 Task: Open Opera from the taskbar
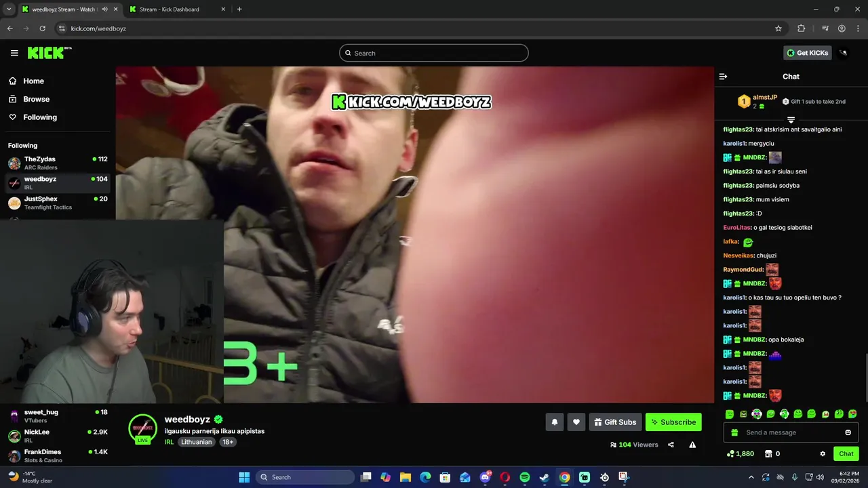(x=505, y=477)
